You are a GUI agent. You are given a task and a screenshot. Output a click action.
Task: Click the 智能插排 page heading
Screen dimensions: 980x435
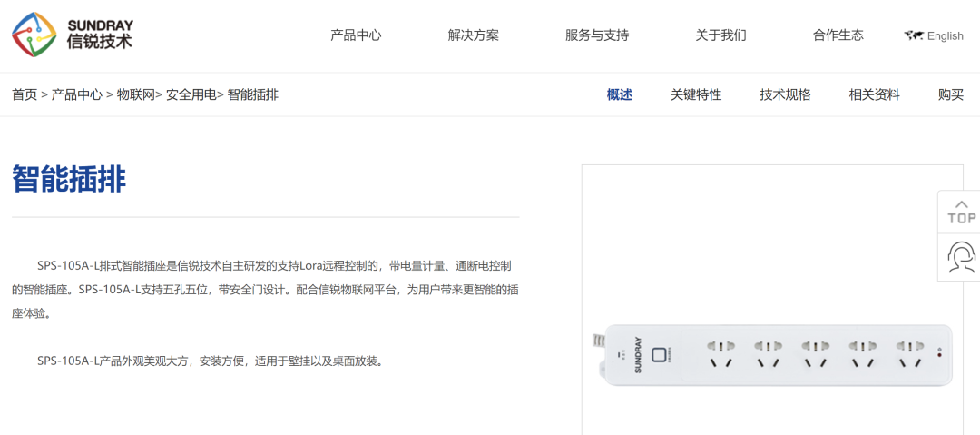69,180
